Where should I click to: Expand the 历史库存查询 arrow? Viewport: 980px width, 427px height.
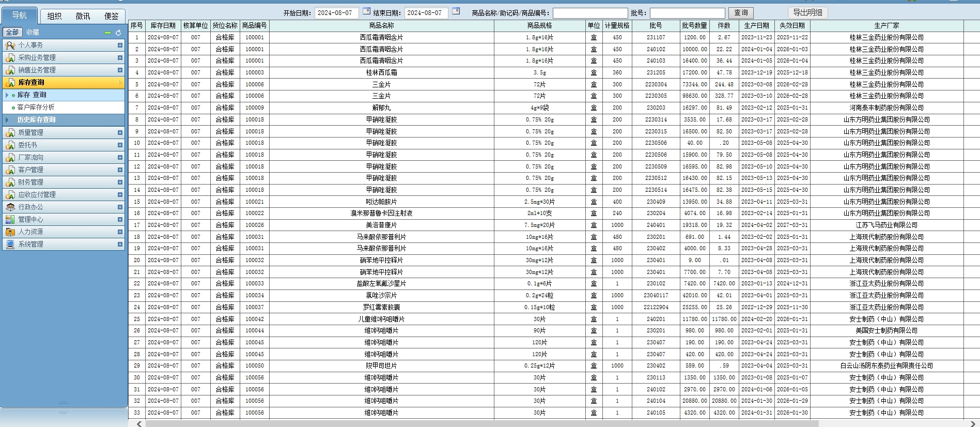(7, 120)
